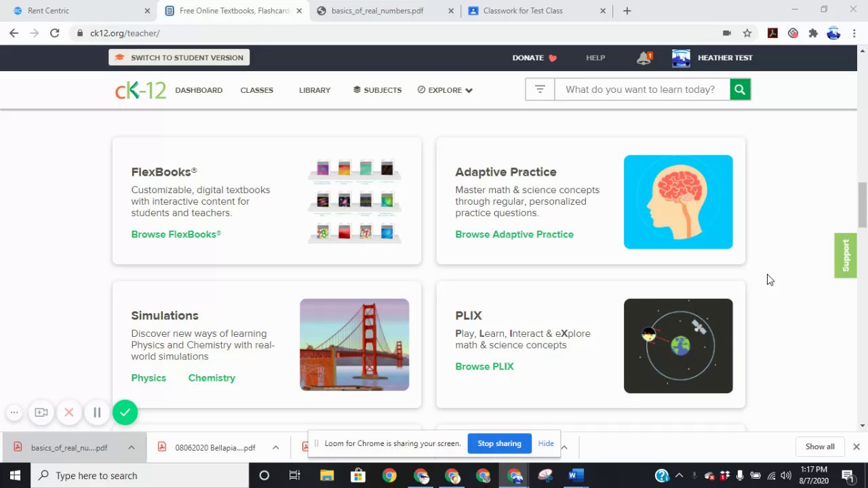Click the FlexBooks bookshelf thumbnail
Viewport: 868px width, 488px height.
355,202
